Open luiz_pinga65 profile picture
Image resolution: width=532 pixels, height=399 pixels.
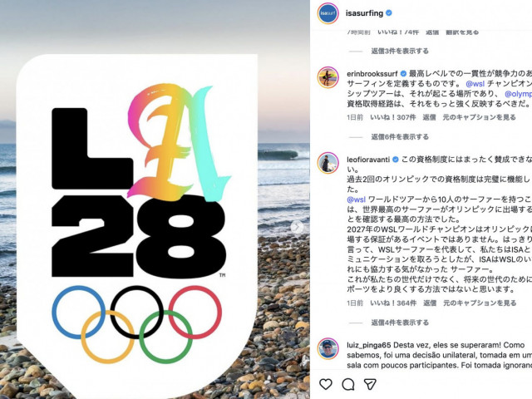point(328,348)
